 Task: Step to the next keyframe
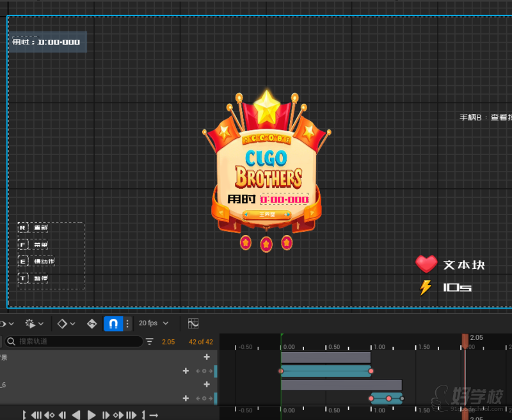point(118,415)
